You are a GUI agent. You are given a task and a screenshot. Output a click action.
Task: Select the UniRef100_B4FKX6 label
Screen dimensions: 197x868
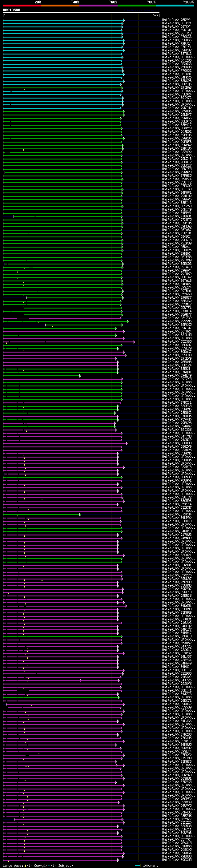click(x=176, y=78)
